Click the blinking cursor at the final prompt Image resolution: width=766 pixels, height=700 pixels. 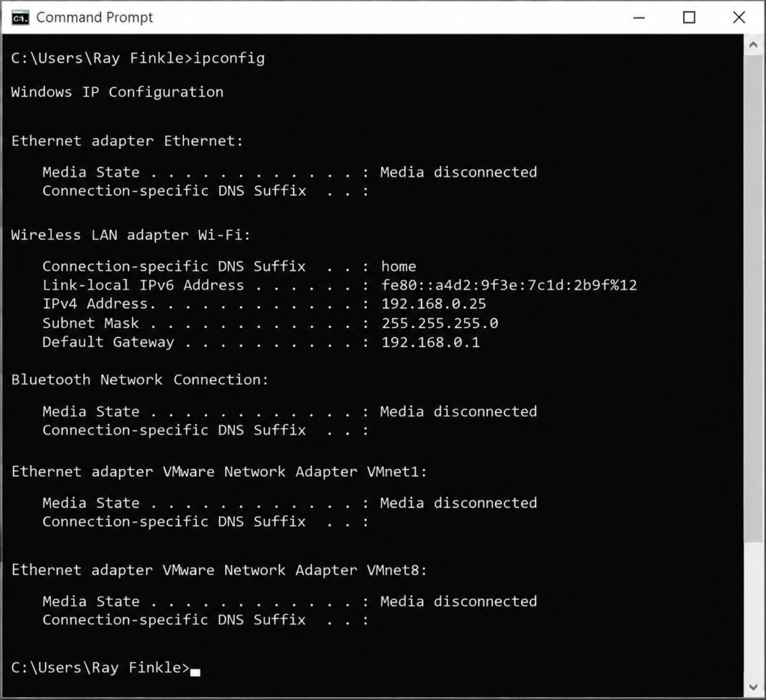pyautogui.click(x=195, y=672)
